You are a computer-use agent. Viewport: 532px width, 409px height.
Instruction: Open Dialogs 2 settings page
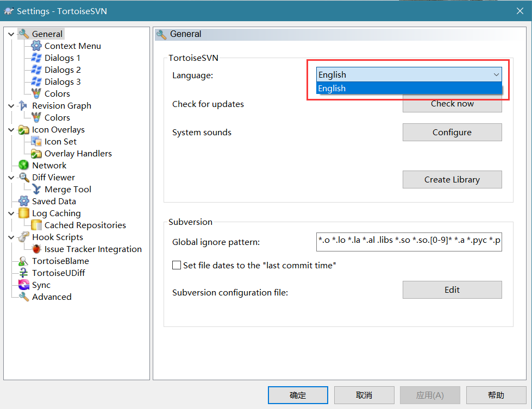tap(63, 70)
